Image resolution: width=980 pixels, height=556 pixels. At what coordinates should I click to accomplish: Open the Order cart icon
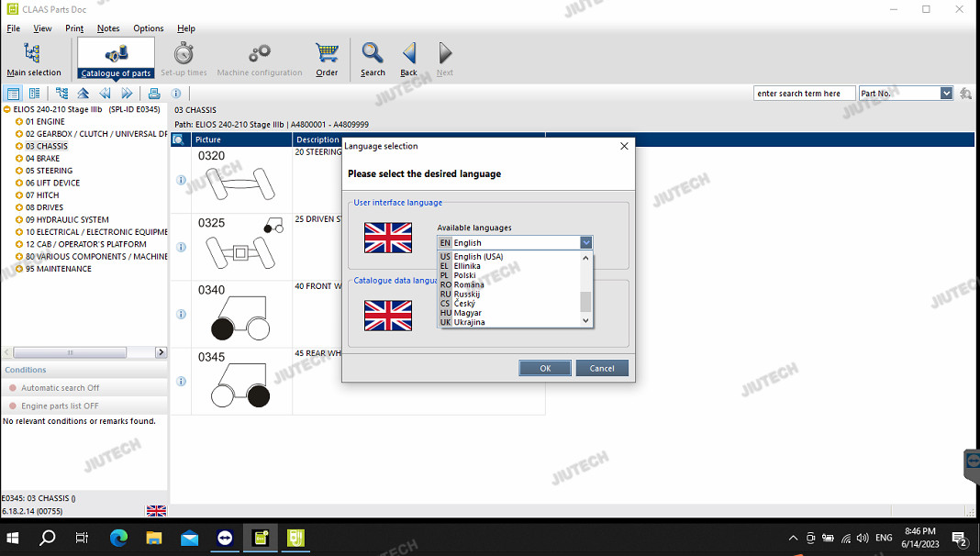pyautogui.click(x=327, y=58)
